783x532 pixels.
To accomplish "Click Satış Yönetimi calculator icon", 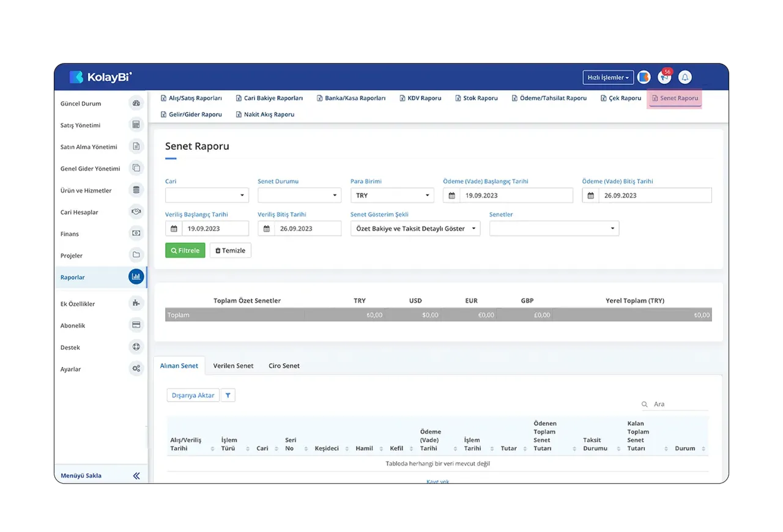I will 136,125.
